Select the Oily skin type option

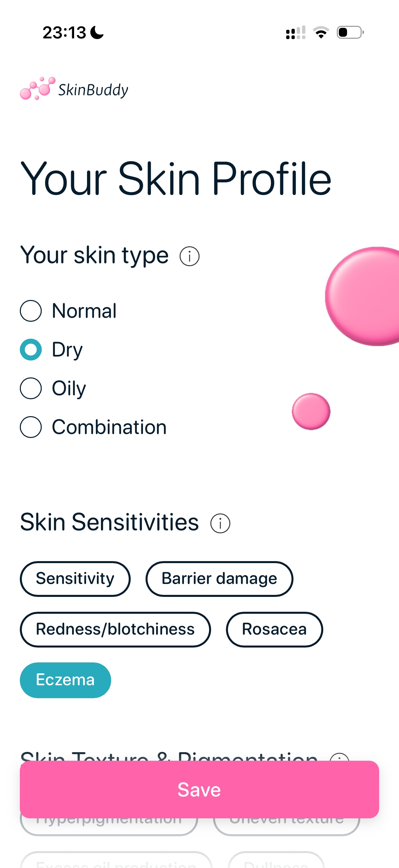[x=31, y=388]
